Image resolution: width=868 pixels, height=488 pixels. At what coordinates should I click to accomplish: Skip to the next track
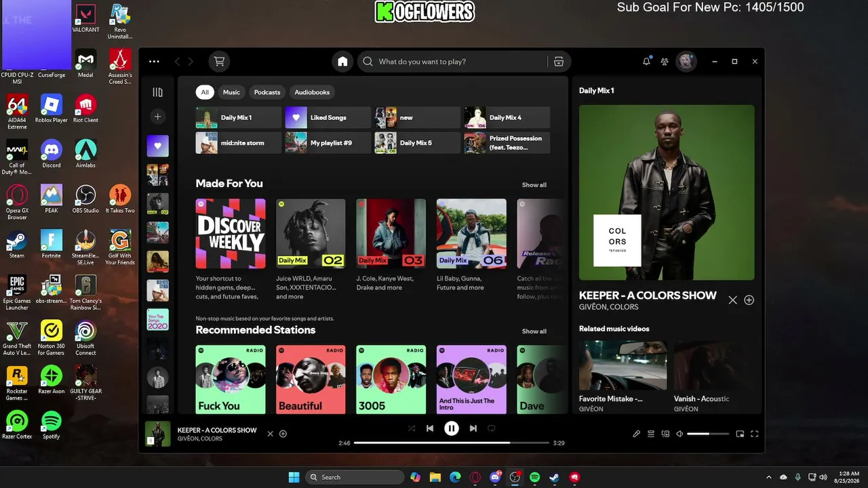(x=473, y=428)
